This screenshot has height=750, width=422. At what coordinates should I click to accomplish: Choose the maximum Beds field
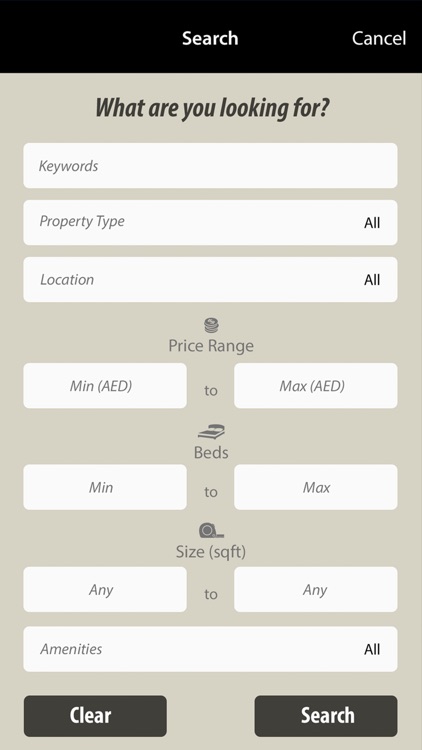[316, 487]
